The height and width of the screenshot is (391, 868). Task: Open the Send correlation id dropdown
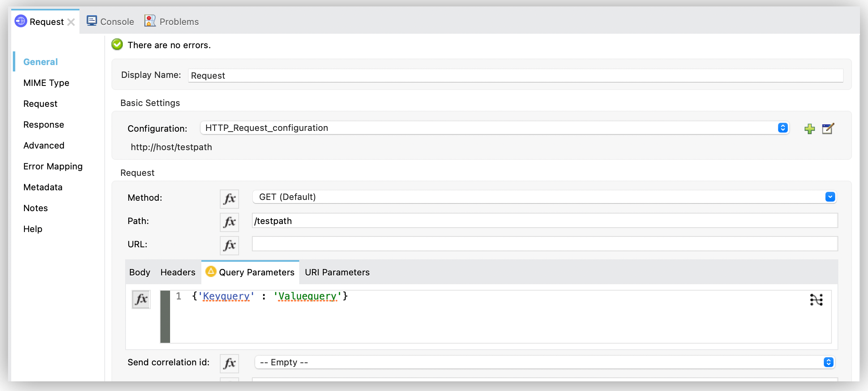tap(545, 362)
